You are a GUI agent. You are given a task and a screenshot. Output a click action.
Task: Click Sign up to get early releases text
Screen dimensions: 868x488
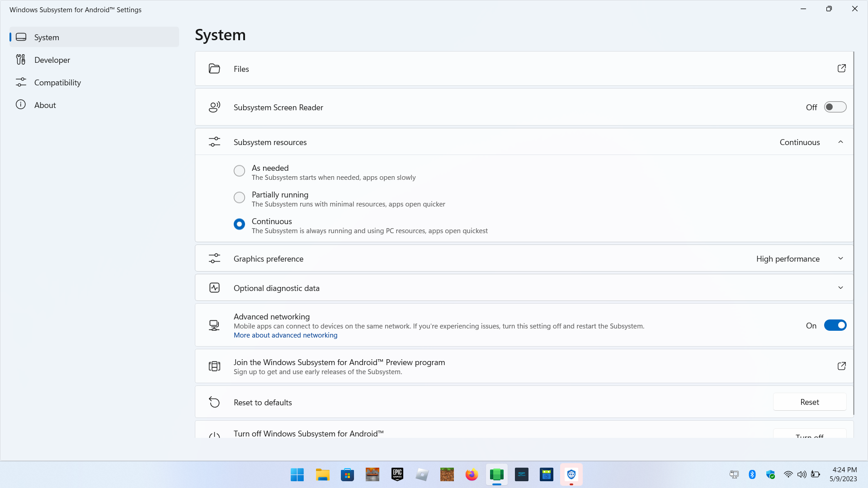[318, 372]
